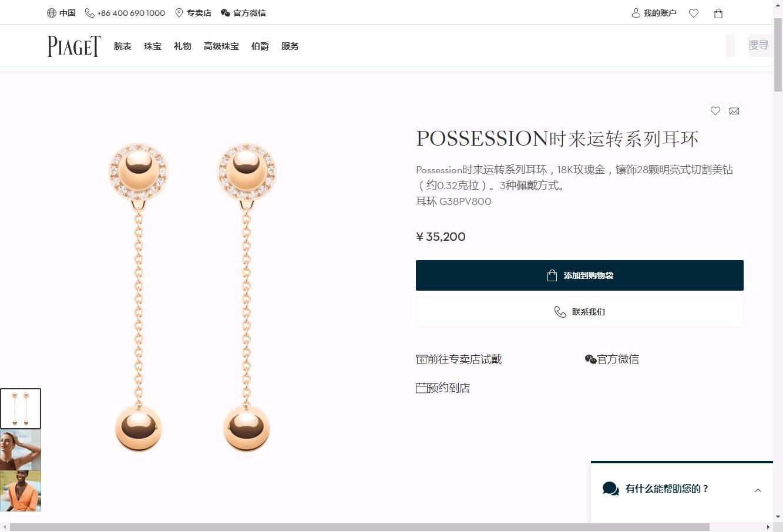The height and width of the screenshot is (532, 783).
Task: Open the wishlist heart in the header
Action: [694, 14]
